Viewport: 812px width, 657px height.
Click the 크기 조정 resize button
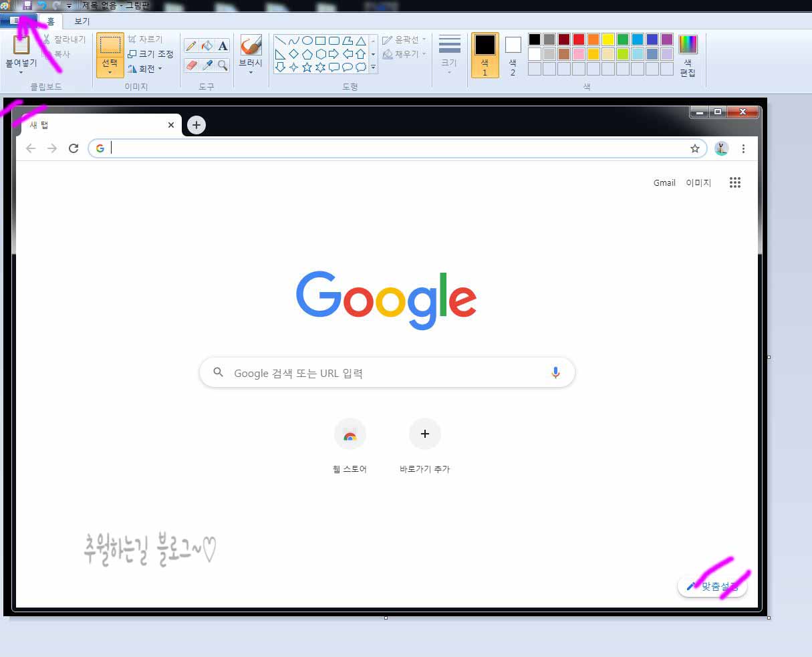[x=150, y=54]
